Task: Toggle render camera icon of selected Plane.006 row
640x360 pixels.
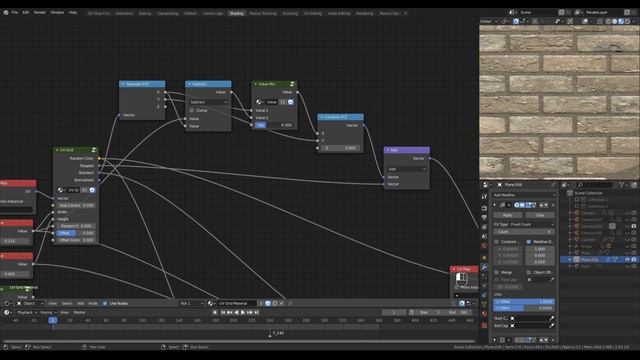Action: [633, 260]
